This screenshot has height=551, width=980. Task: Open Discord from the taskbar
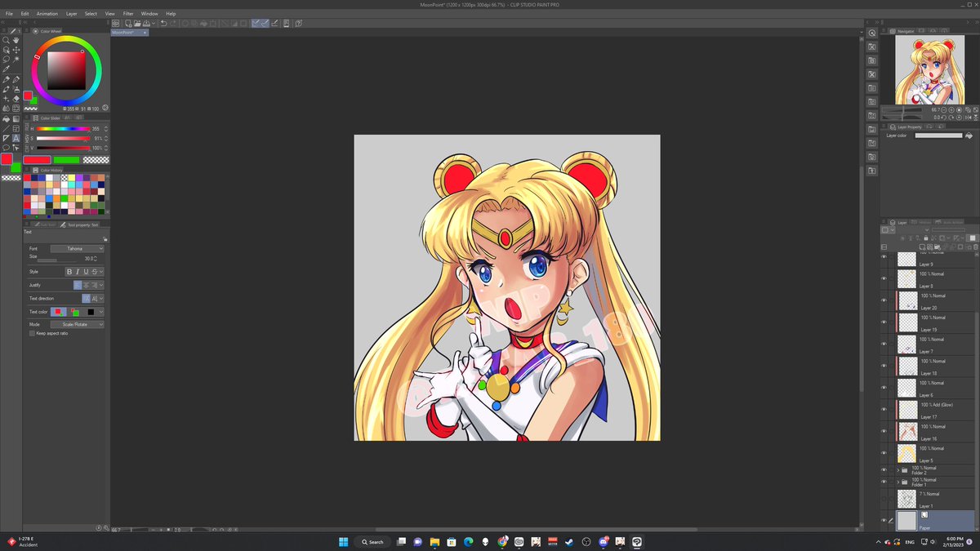(604, 541)
